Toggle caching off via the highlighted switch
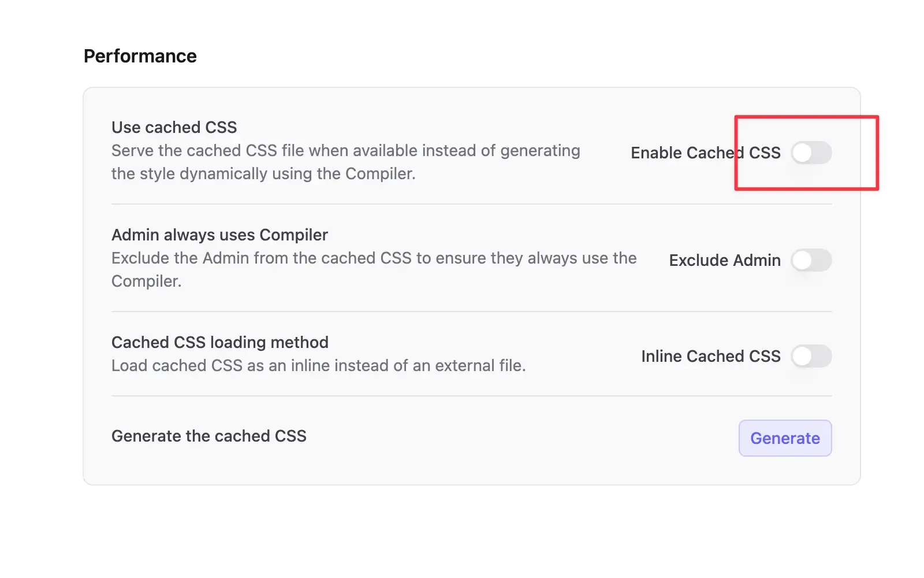The image size is (924, 578). (811, 153)
